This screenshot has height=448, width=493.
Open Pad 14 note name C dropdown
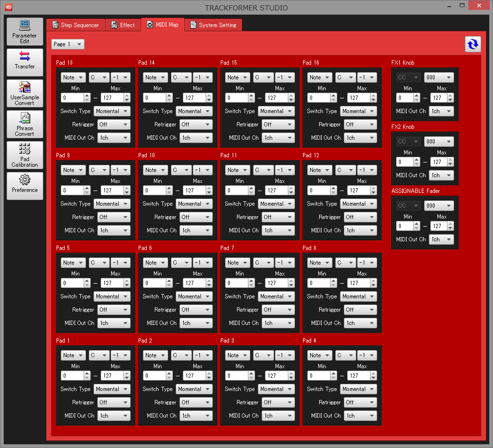pos(181,77)
